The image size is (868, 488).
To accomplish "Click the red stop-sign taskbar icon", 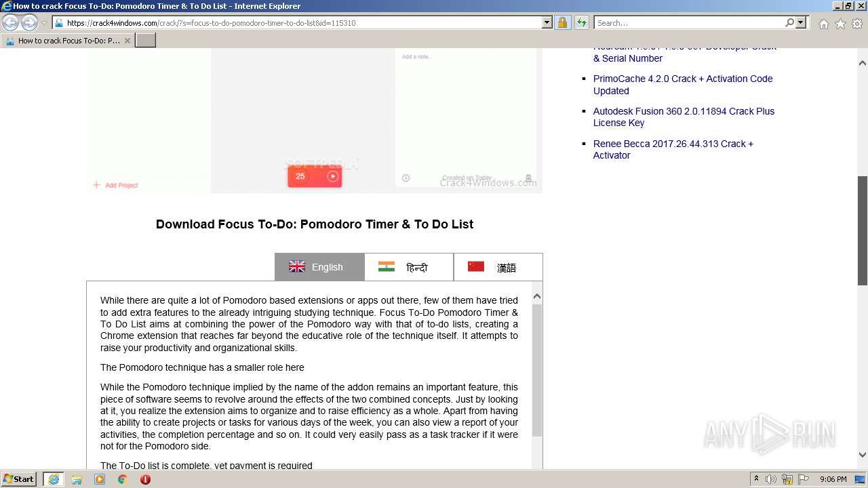I will pos(145,479).
